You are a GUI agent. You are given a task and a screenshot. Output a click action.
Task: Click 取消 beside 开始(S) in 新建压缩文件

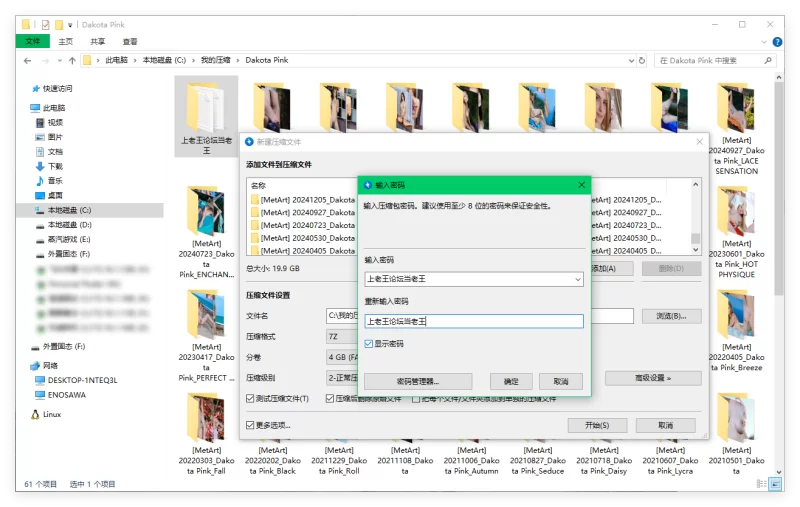665,425
